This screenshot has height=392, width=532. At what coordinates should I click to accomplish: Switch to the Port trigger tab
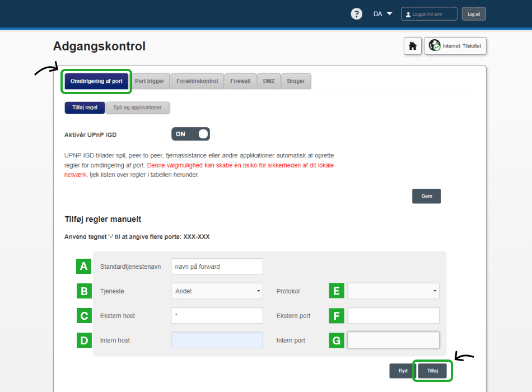pyautogui.click(x=150, y=81)
